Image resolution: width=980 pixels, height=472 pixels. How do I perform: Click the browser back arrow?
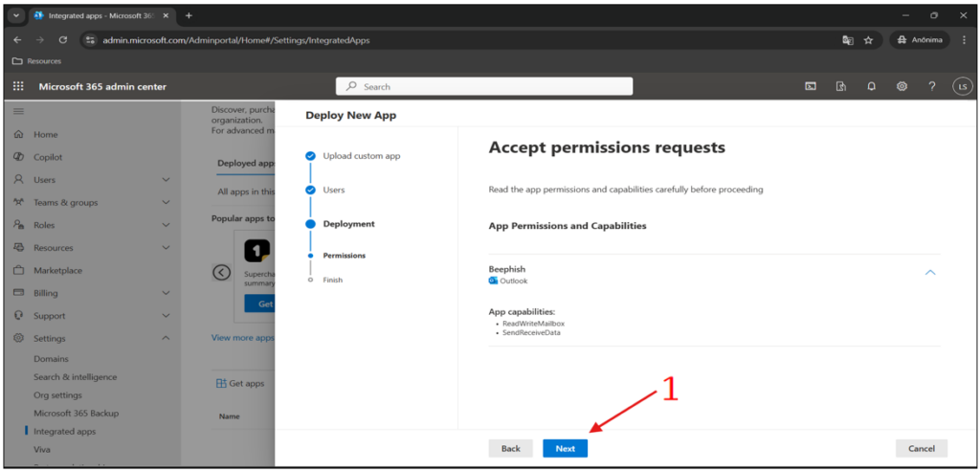[x=17, y=40]
